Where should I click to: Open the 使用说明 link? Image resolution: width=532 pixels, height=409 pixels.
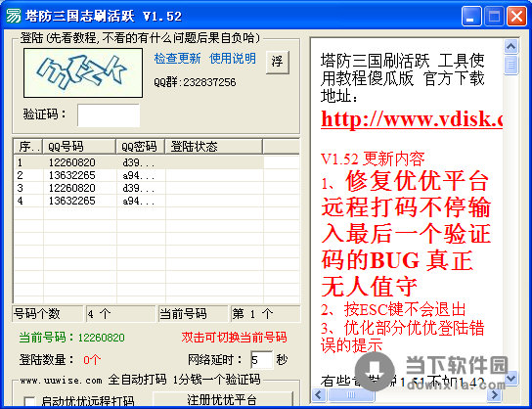point(233,59)
